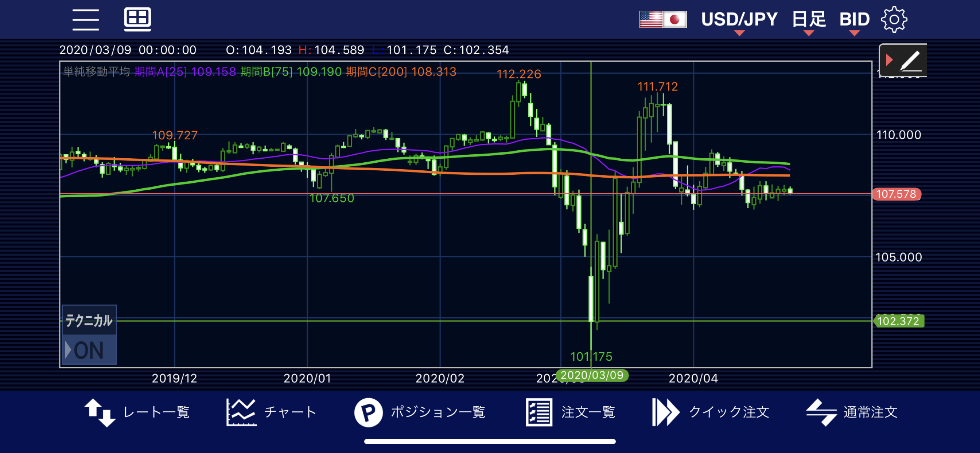The image size is (980, 453).
Task: Tap the 101.175 low price label
Action: [x=591, y=357]
